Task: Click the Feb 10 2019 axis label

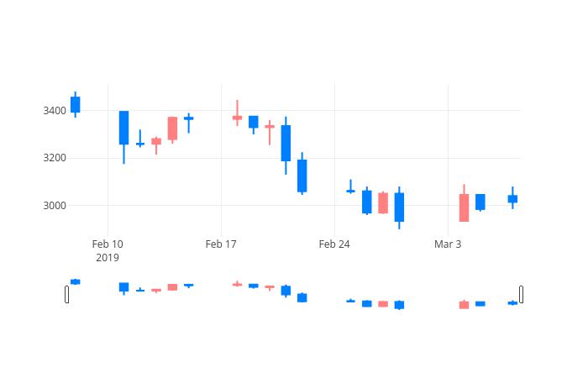Action: 108,251
